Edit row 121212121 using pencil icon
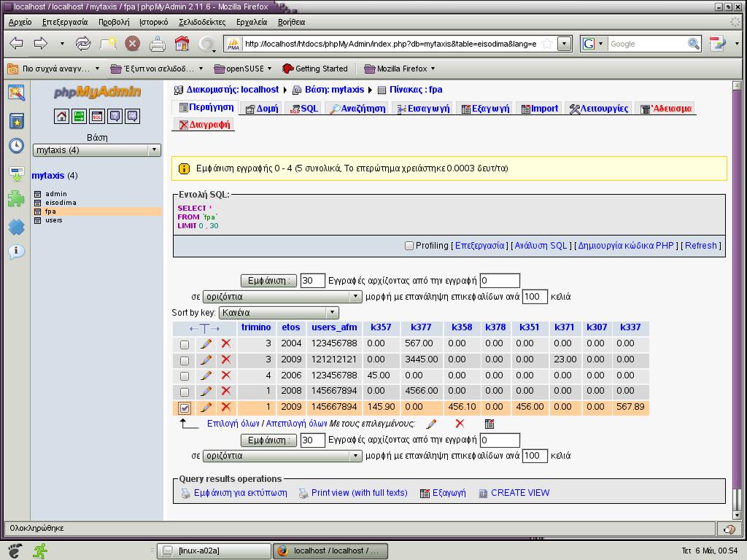747x560 pixels. coord(206,359)
